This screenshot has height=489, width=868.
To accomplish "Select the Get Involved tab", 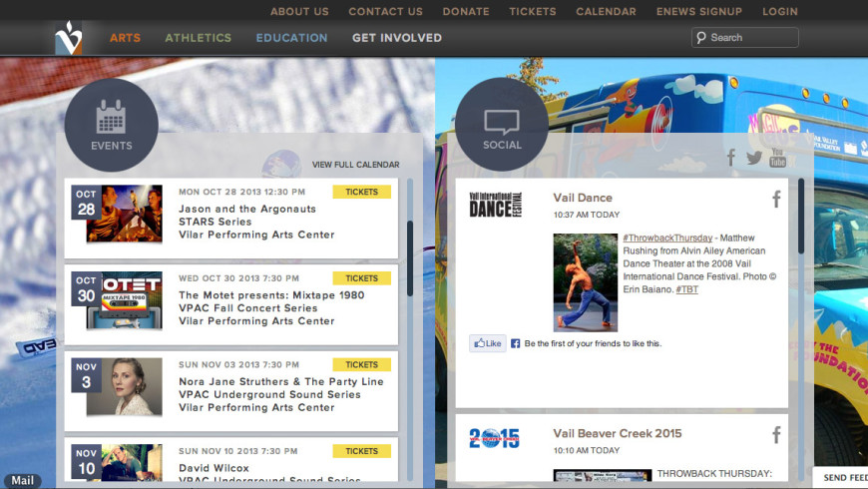I will [x=397, y=38].
